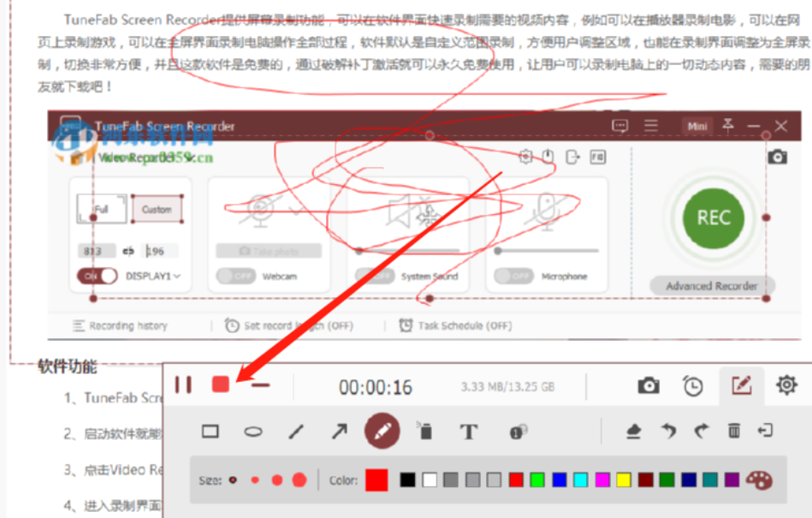Toggle the drawing panel edit icon
This screenshot has width=812, height=518.
pos(742,385)
